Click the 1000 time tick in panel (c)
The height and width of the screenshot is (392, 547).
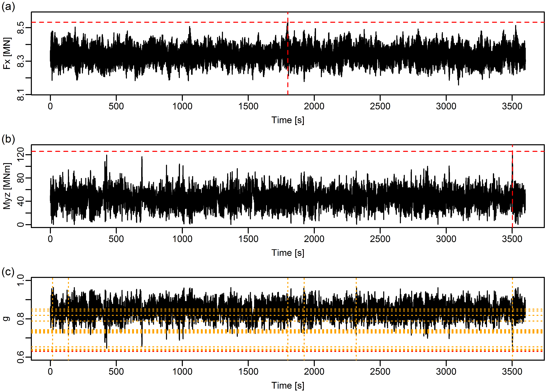pyautogui.click(x=182, y=371)
